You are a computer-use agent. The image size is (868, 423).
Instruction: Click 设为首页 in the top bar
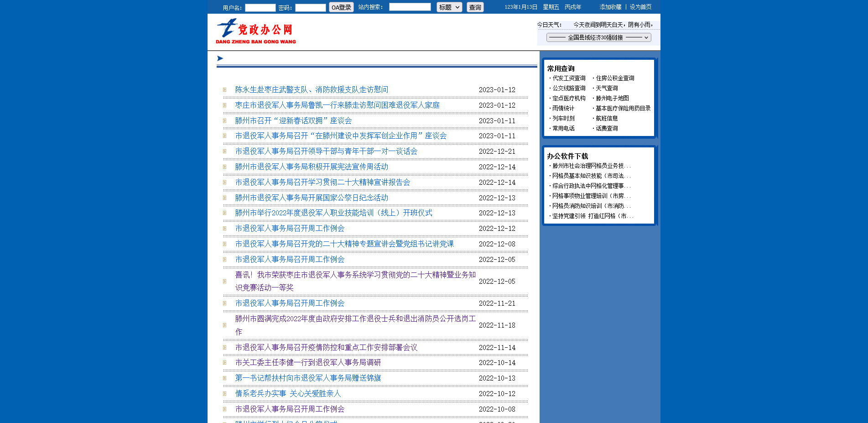click(640, 7)
